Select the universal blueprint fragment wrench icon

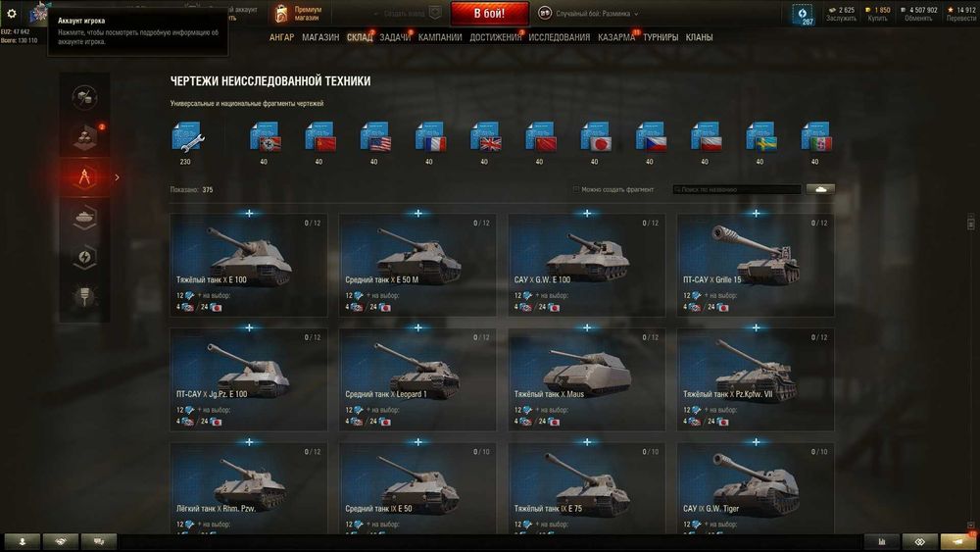click(x=187, y=136)
